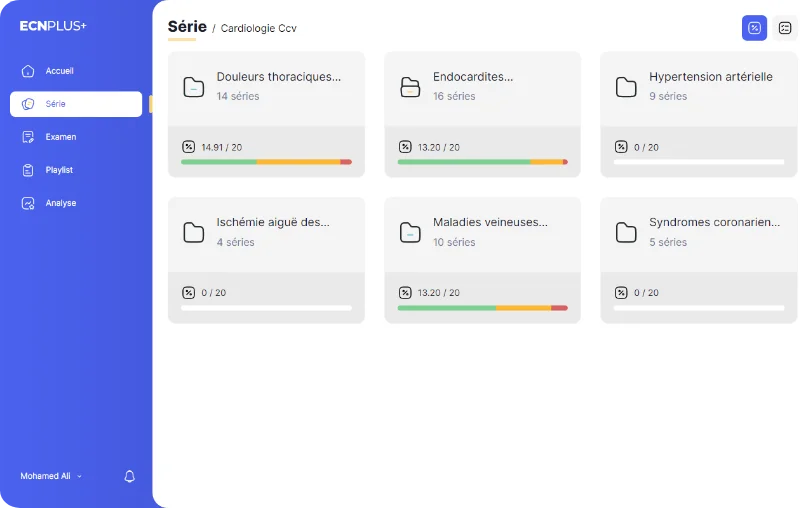Click the 13.20 / 20 score under Endocardites
The width and height of the screenshot is (812, 508).
point(439,148)
